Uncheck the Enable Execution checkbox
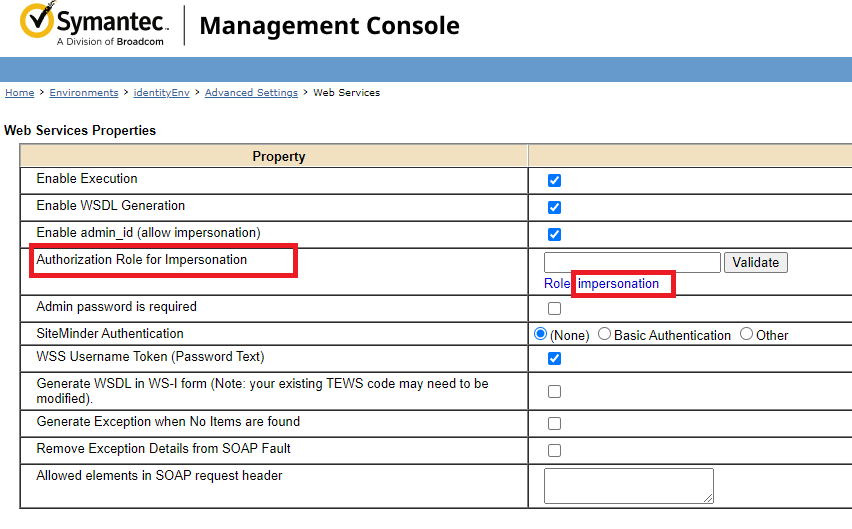 point(554,181)
